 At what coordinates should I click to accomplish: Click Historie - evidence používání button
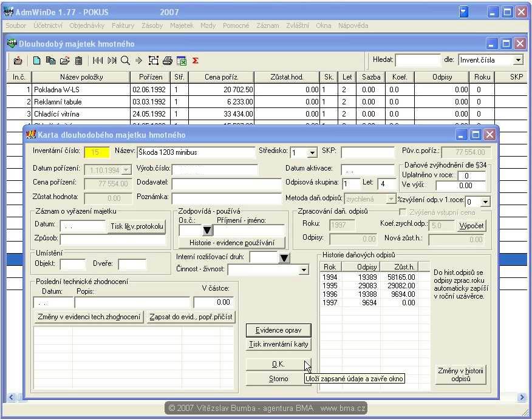[x=232, y=243]
